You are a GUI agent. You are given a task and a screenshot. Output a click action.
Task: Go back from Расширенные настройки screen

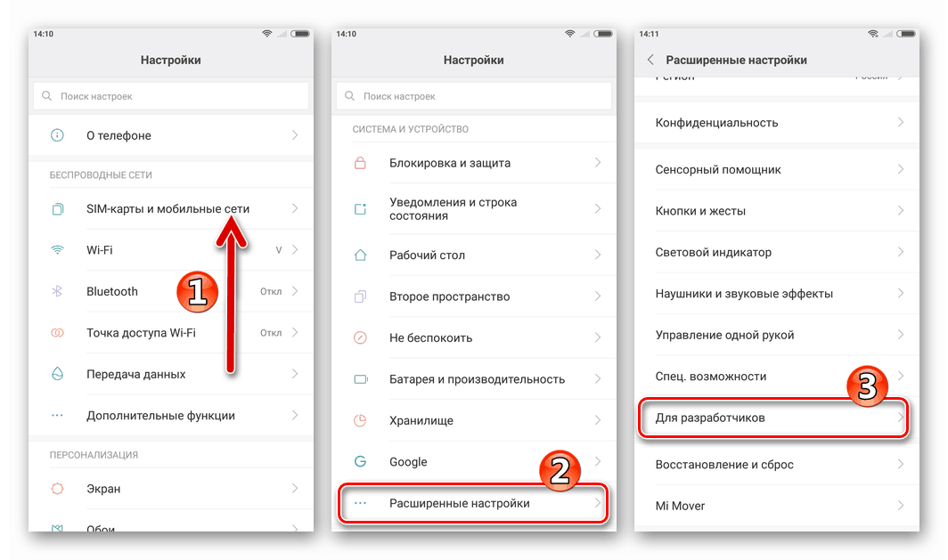650,60
